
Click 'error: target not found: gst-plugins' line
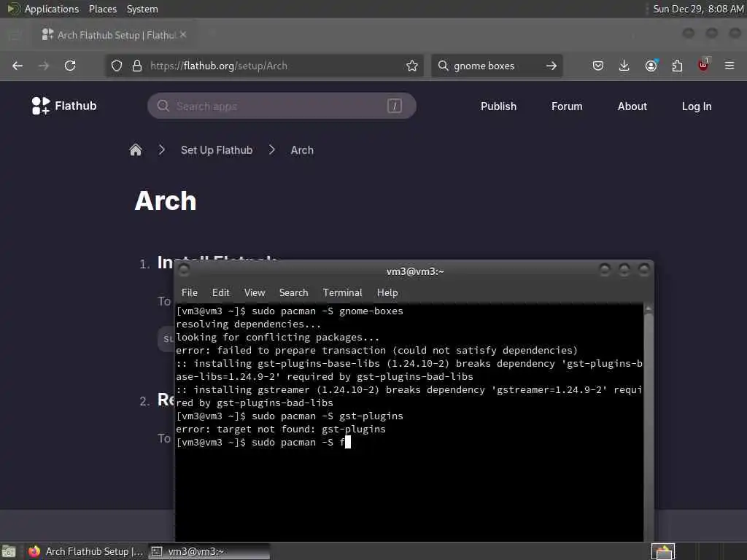[x=281, y=429]
